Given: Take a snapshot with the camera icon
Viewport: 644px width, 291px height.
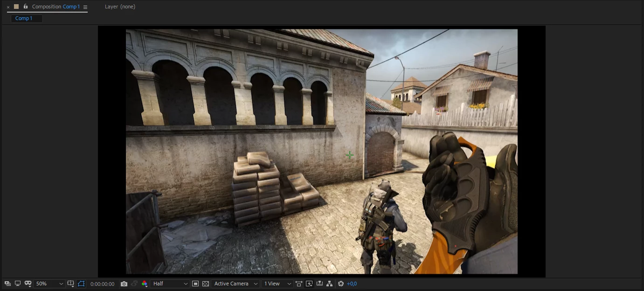Looking at the screenshot, I should (124, 284).
